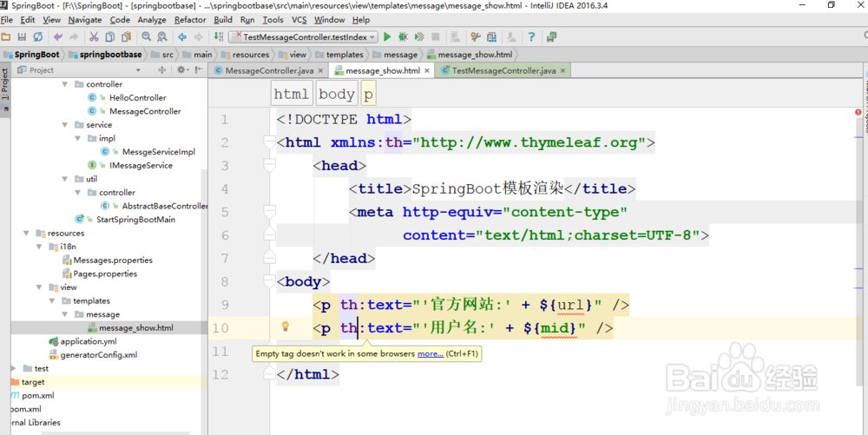Click the html breadcrumb in editor

point(291,94)
